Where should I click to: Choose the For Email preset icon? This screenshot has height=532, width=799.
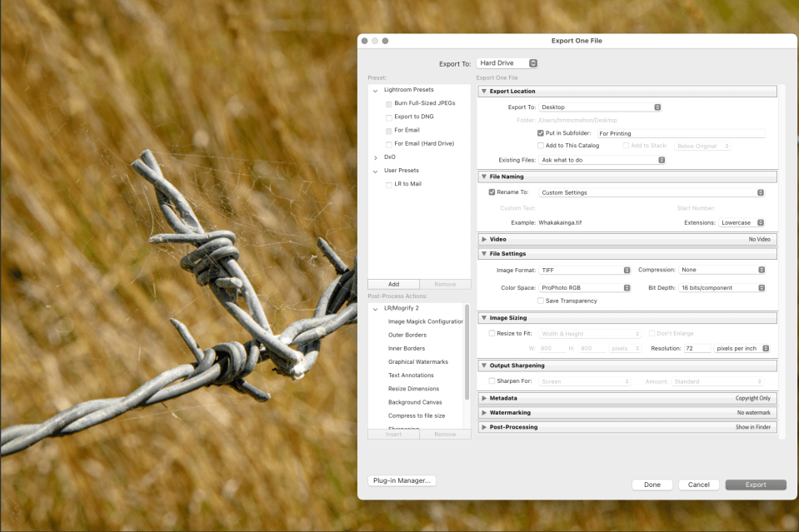pyautogui.click(x=389, y=131)
